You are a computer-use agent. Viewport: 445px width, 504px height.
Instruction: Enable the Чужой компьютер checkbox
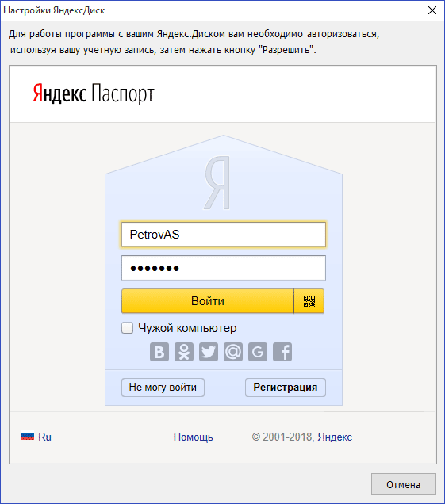coord(128,328)
